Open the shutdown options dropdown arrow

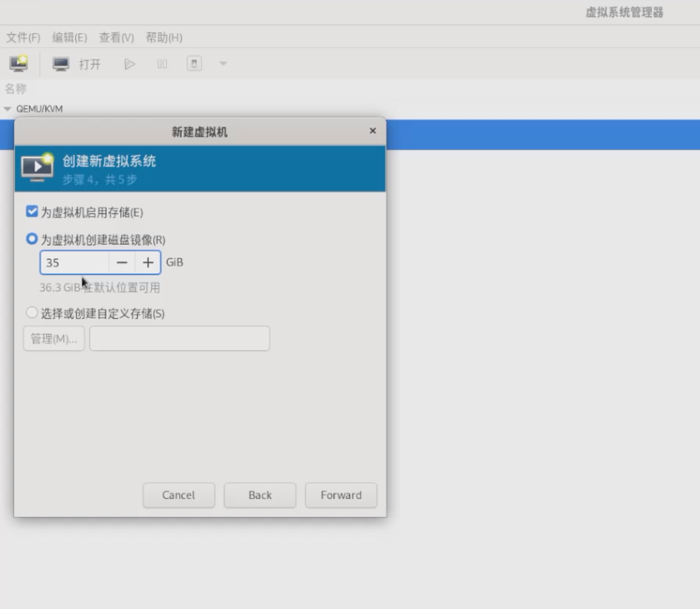pyautogui.click(x=223, y=63)
